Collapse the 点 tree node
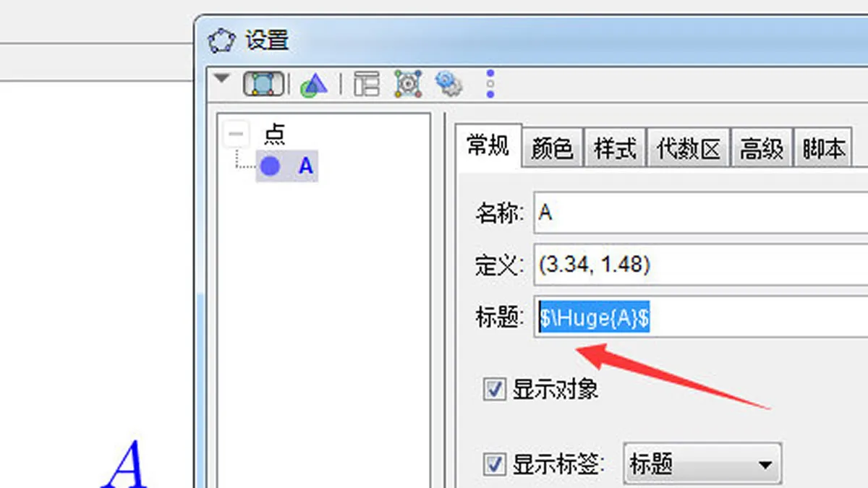The image size is (868, 488). point(236,134)
